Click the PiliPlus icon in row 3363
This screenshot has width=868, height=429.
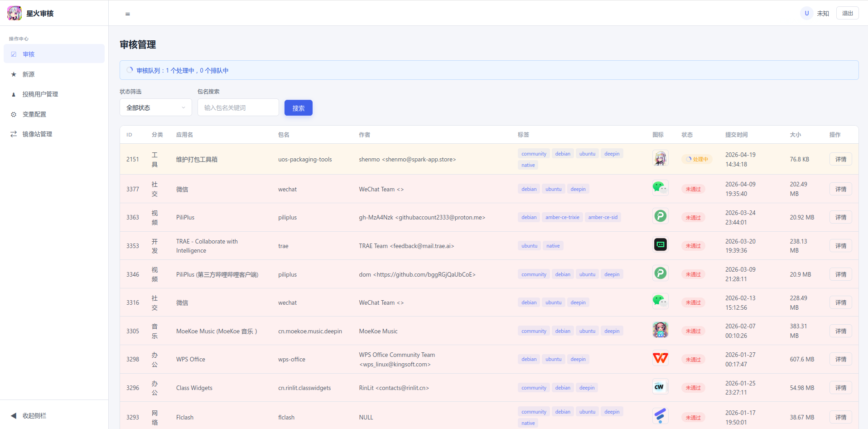pyautogui.click(x=660, y=216)
